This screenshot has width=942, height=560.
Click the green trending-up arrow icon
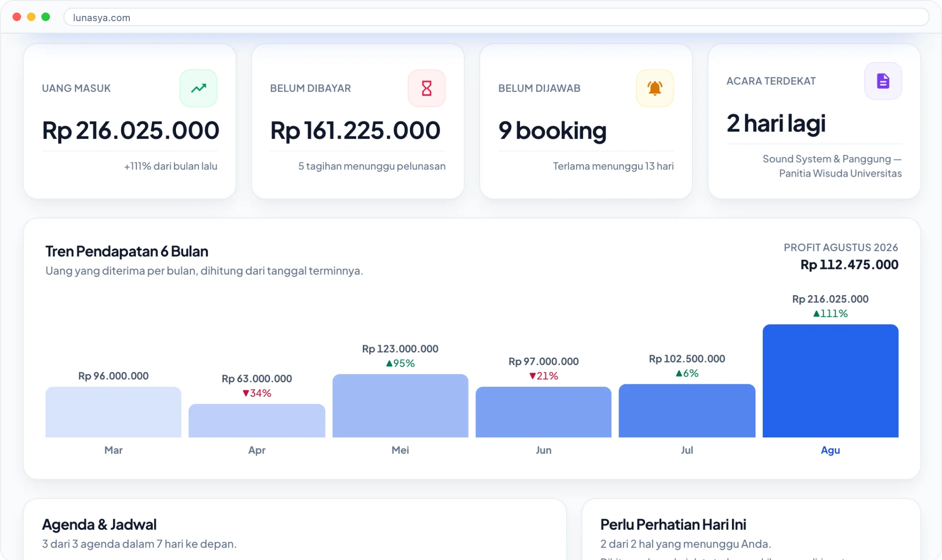click(x=198, y=88)
